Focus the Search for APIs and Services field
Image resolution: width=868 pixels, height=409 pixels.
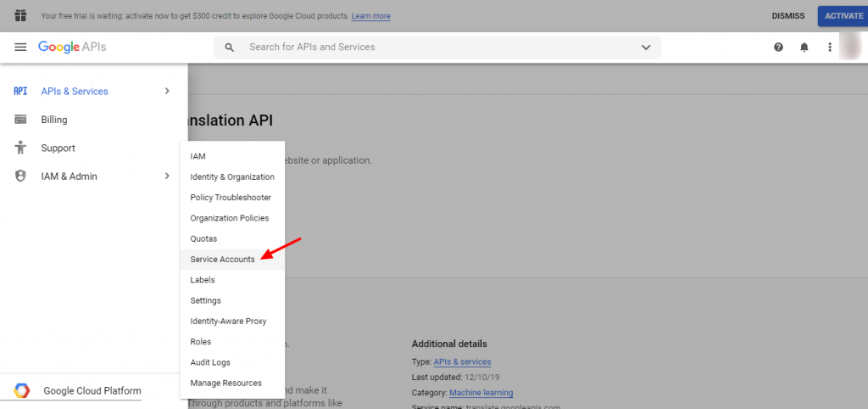pos(437,48)
